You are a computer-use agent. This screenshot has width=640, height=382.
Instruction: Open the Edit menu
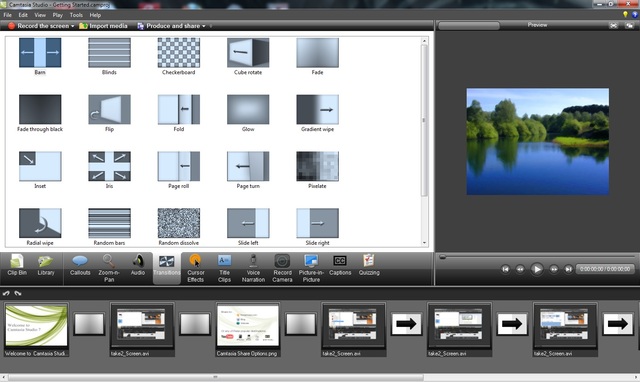[23, 15]
